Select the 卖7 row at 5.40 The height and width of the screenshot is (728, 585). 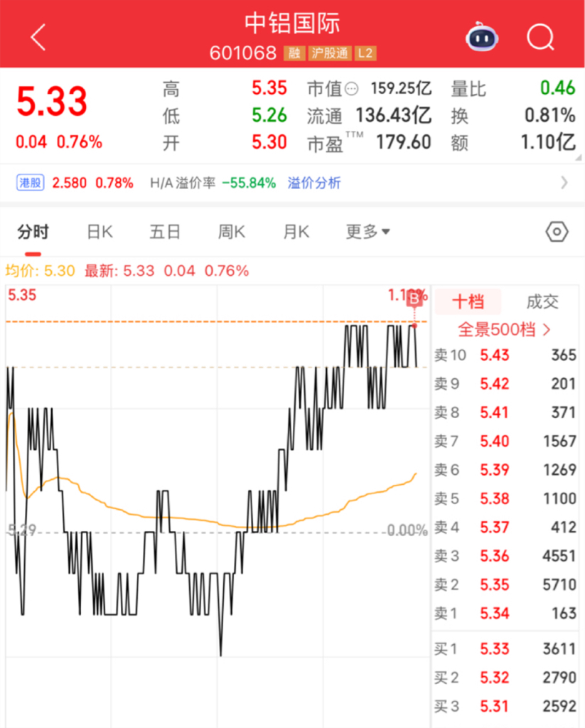point(505,441)
